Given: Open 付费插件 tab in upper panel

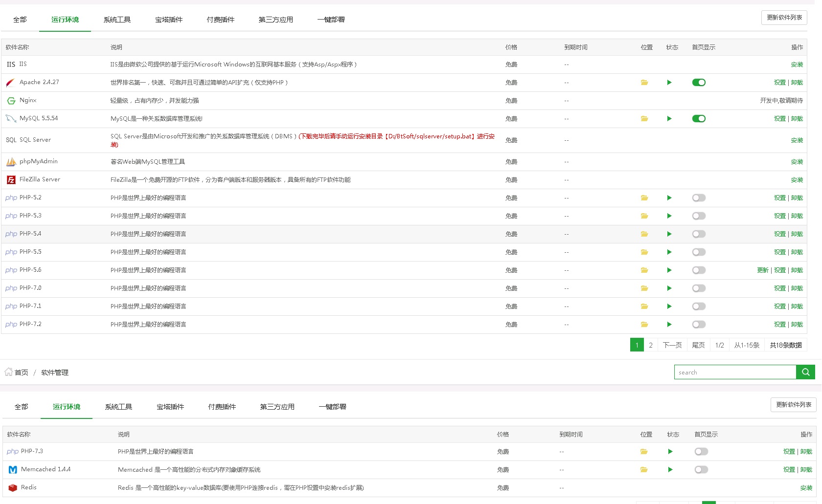Looking at the screenshot, I should click(221, 20).
